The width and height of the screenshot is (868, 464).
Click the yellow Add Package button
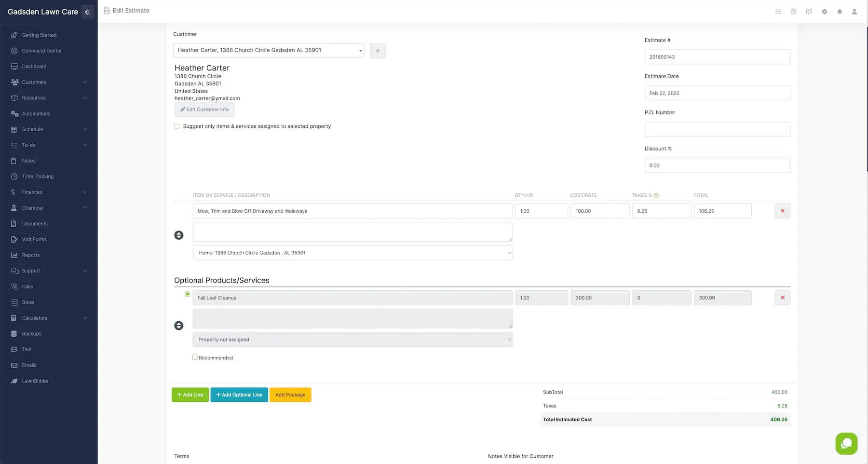tap(290, 395)
